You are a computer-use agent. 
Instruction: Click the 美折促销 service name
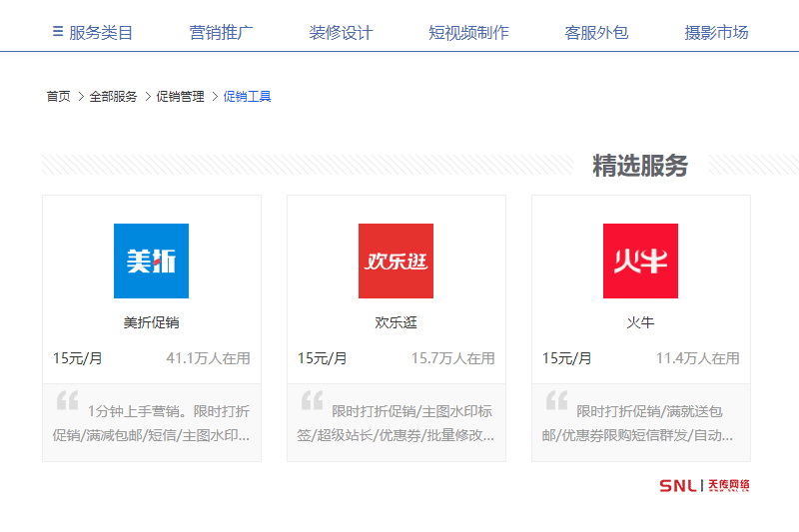pyautogui.click(x=152, y=322)
